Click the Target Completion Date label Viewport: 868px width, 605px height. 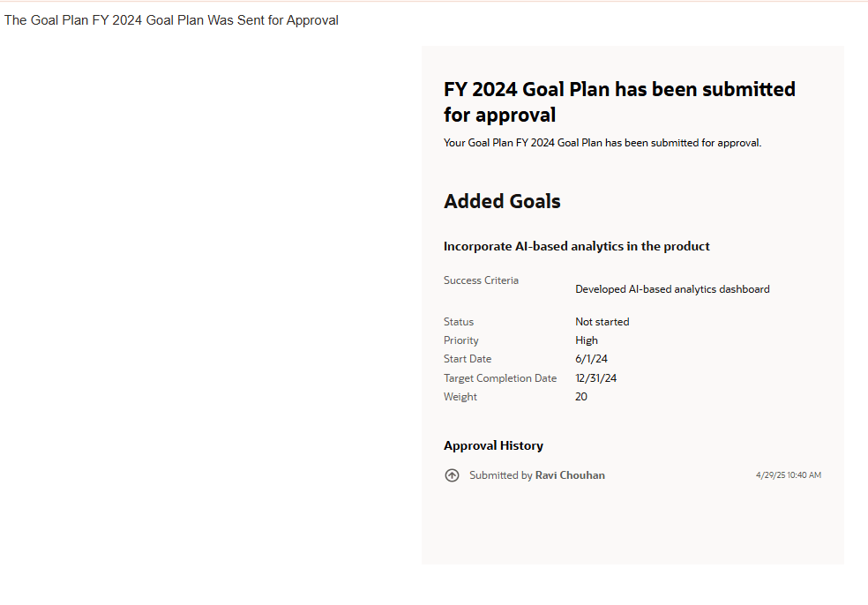[x=500, y=378]
